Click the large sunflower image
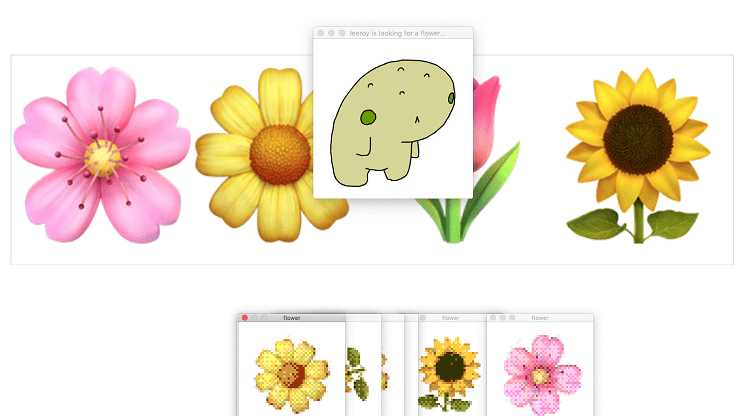740x416 pixels. 638,156
